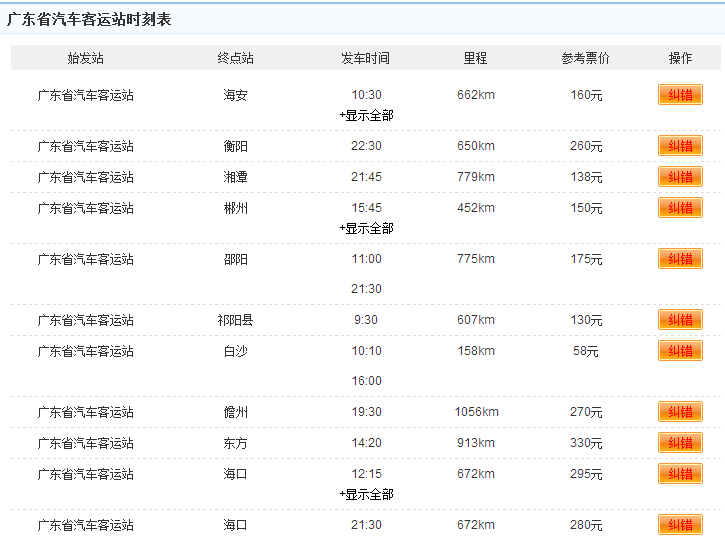Image resolution: width=725 pixels, height=540 pixels.
Task: Click price 58元
Action: click(x=585, y=351)
